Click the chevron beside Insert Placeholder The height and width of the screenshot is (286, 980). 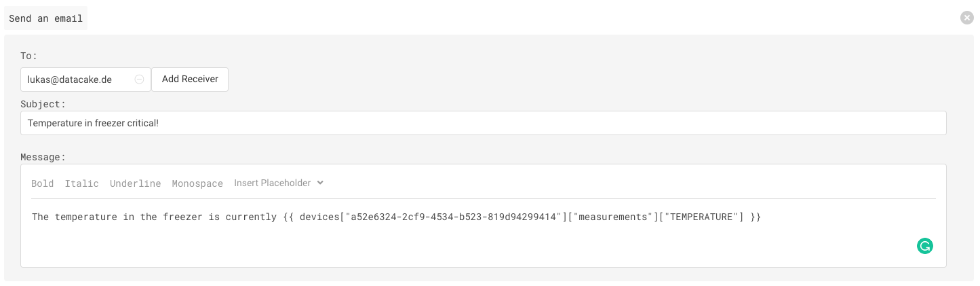point(320,183)
